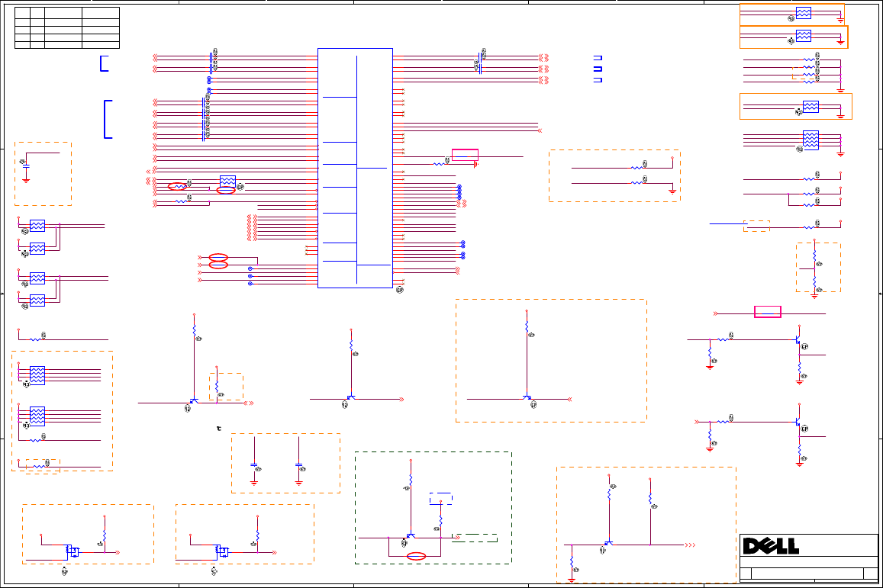
Task: Select orange dashed box containing a single capacitor
Action: (44, 174)
